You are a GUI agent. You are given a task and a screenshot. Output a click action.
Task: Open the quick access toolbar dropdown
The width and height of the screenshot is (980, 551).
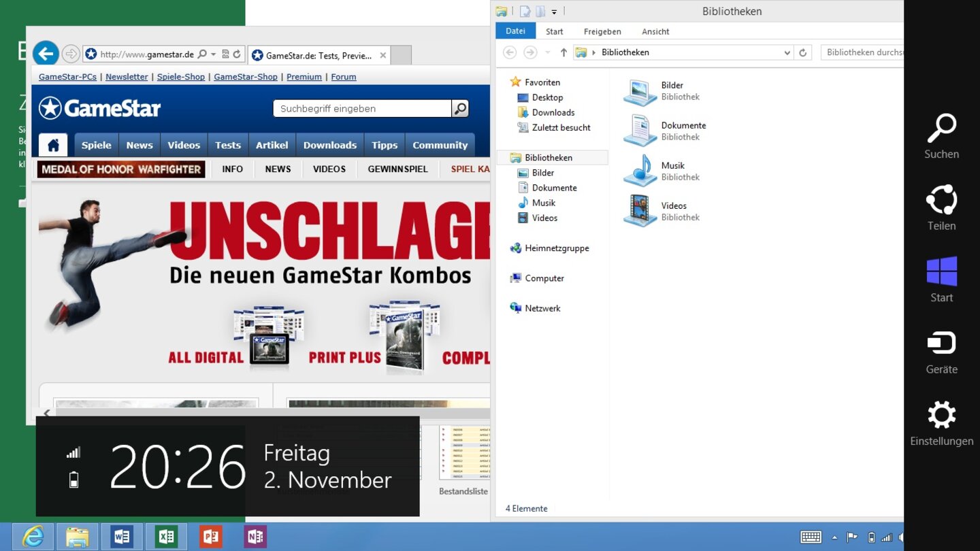pos(554,12)
